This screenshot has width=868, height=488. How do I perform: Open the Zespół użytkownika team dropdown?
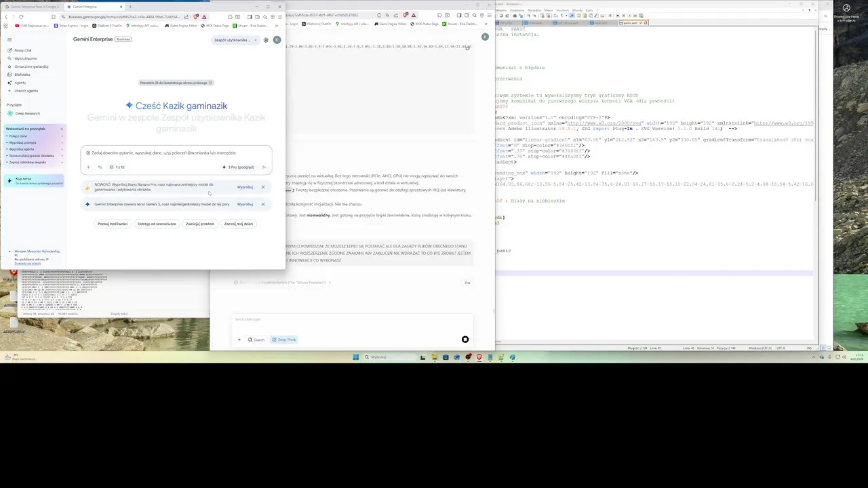[234, 40]
